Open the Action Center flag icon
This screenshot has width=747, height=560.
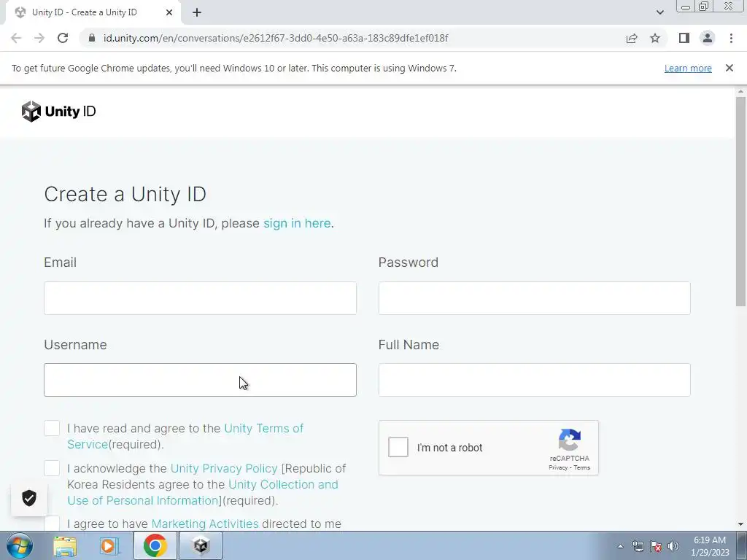click(656, 547)
